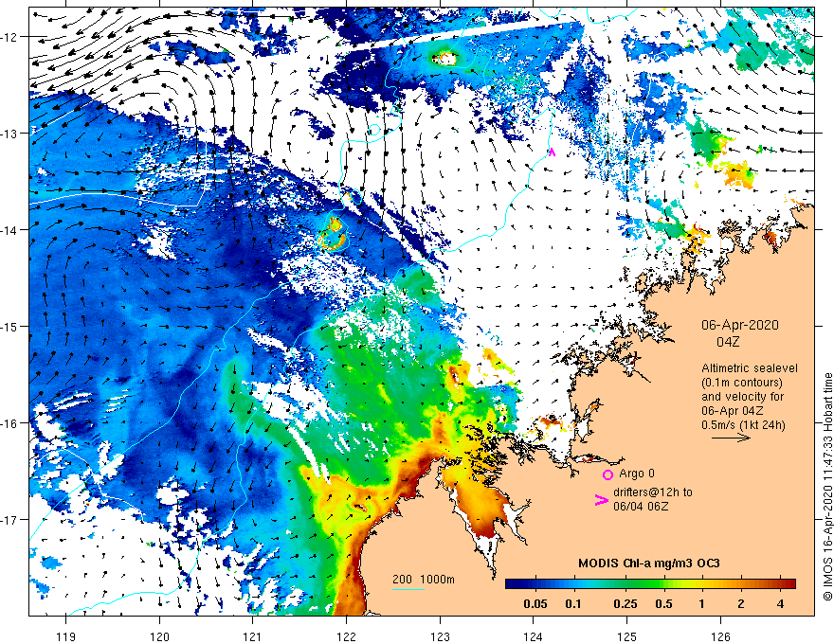Image resolution: width=834 pixels, height=644 pixels.
Task: Click the orange-ringed reef feature near 123E 12.2S
Action: [444, 58]
